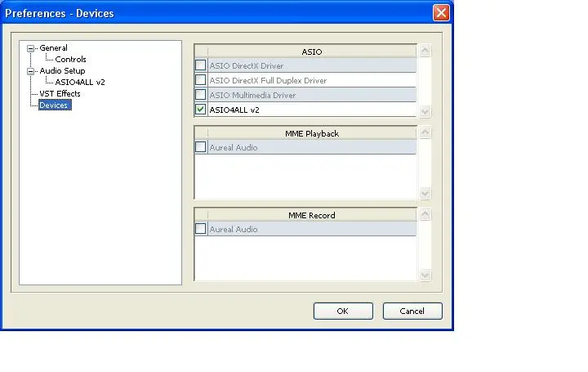Collapse the Audio Setup tree node
588x372 pixels.
point(31,71)
